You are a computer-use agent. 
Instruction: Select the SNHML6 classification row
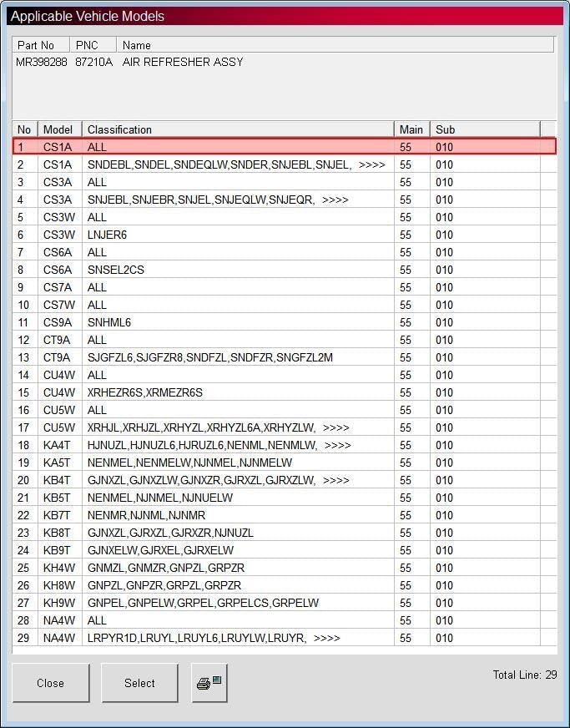point(284,322)
